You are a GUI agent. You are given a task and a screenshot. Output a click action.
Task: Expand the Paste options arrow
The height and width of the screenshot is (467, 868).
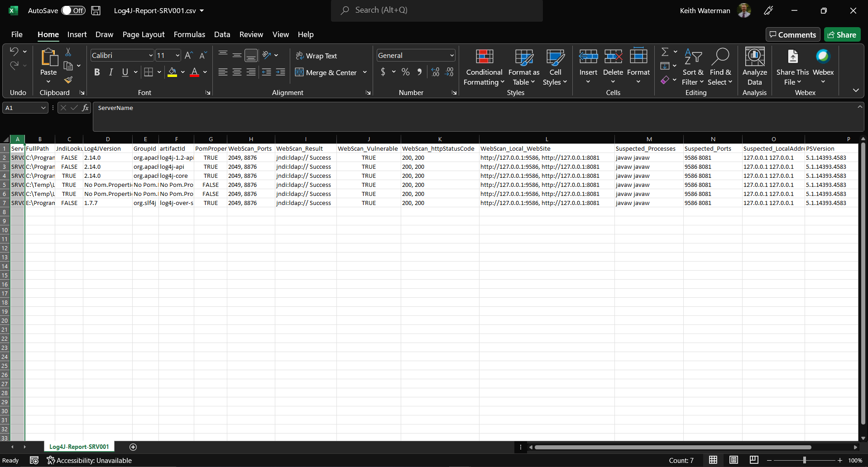[x=48, y=82]
